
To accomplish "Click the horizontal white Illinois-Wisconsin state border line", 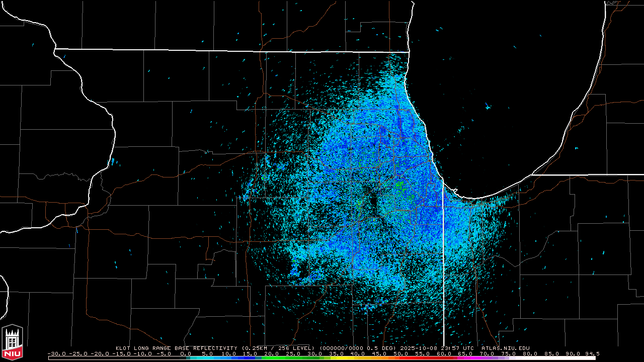I will tap(226, 50).
